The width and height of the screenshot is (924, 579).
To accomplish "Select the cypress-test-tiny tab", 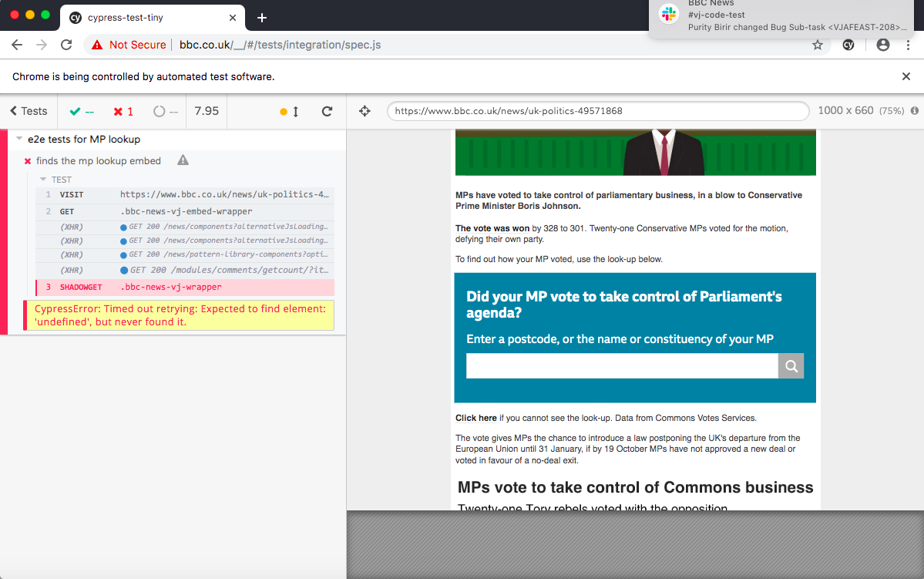I will click(x=152, y=18).
